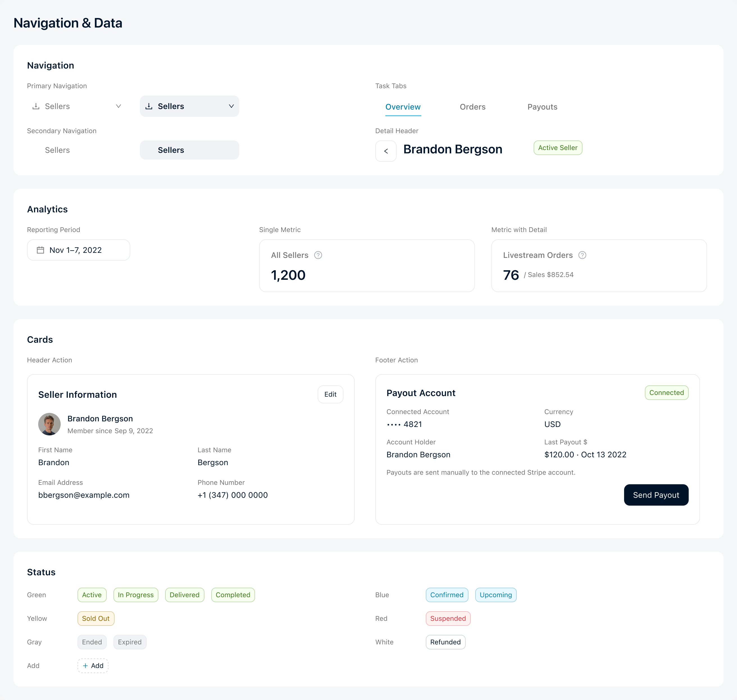Viewport: 737px width, 700px height.
Task: Click the calendar icon in the reporting period
Action: (40, 250)
